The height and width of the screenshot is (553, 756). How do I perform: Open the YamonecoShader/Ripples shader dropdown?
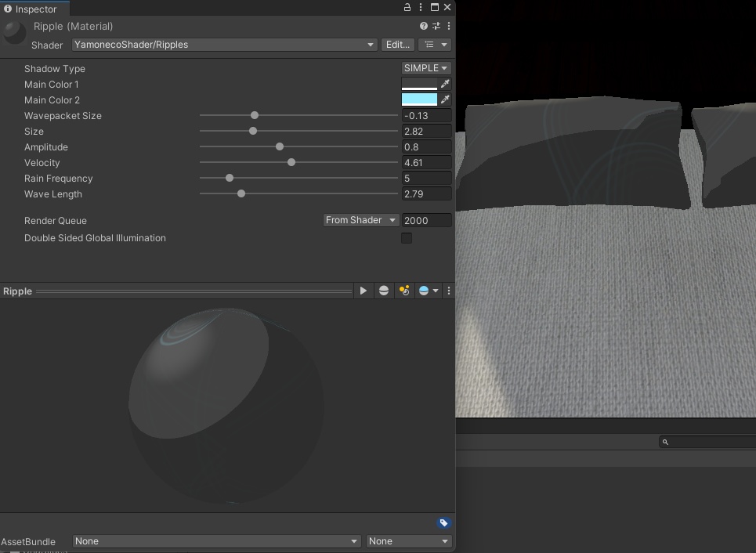coord(224,45)
